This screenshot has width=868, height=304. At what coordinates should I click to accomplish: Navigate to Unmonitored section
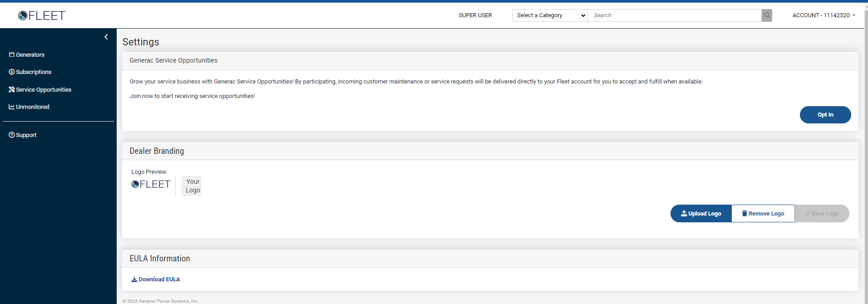click(x=33, y=107)
